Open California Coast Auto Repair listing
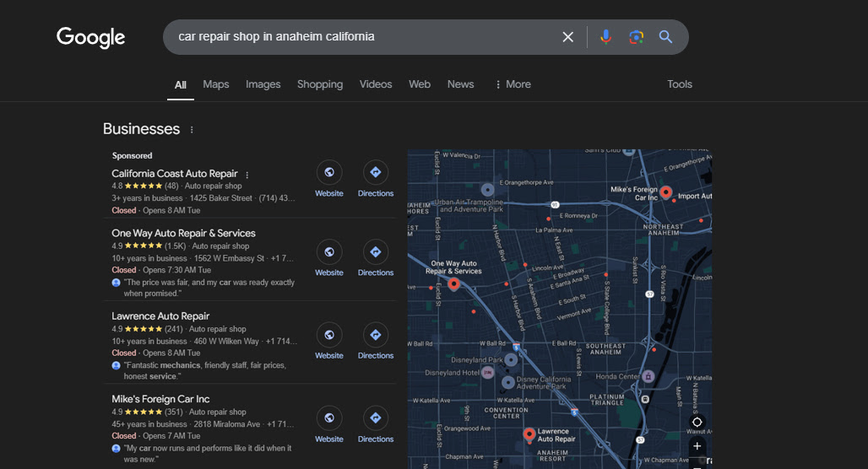The height and width of the screenshot is (469, 868). coord(175,174)
